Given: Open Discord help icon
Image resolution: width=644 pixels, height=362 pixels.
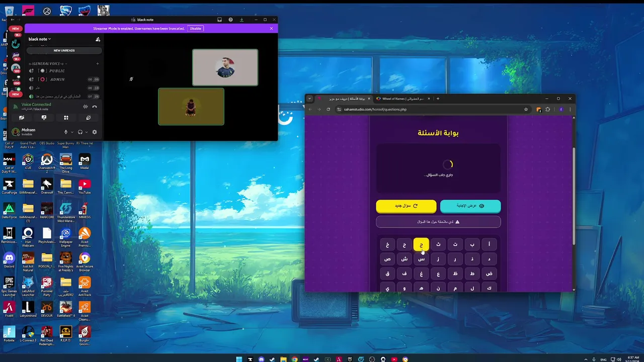Looking at the screenshot, I should point(230,20).
